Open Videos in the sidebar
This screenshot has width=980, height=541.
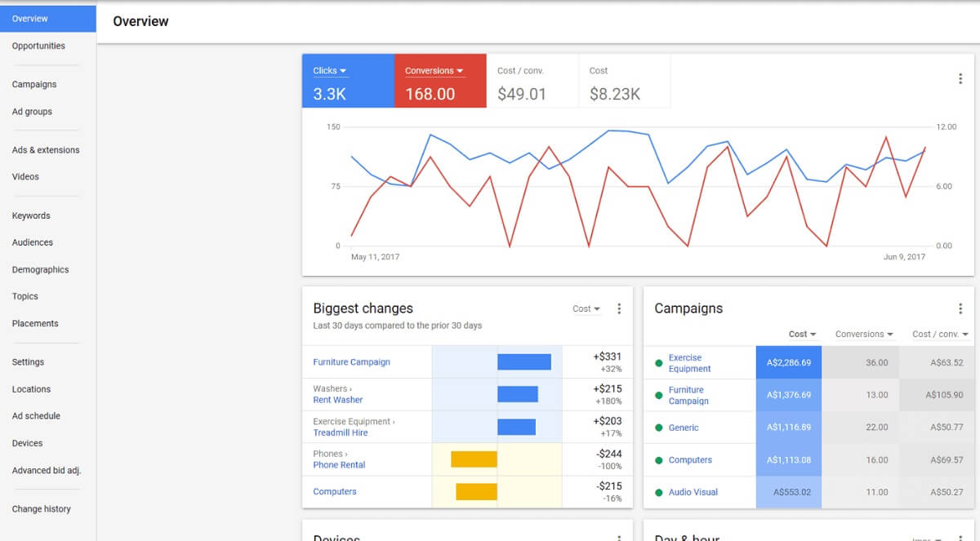coord(25,177)
